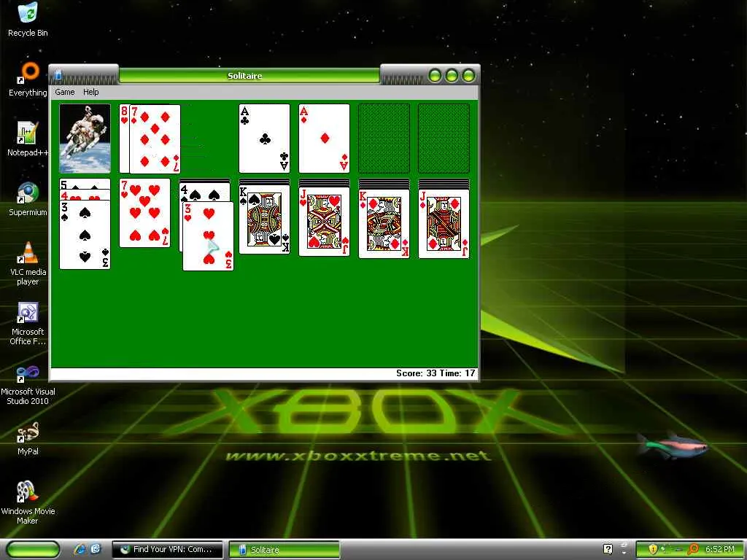Click the 6:52 PM clock
The width and height of the screenshot is (747, 560).
pyautogui.click(x=719, y=549)
